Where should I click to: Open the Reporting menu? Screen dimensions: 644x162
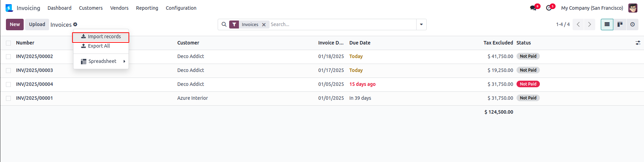tap(147, 8)
